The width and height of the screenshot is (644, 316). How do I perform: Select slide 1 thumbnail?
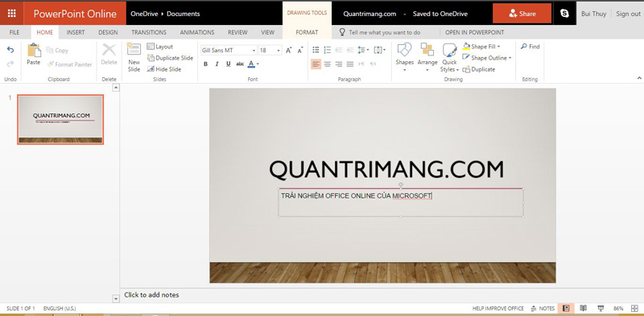click(60, 120)
